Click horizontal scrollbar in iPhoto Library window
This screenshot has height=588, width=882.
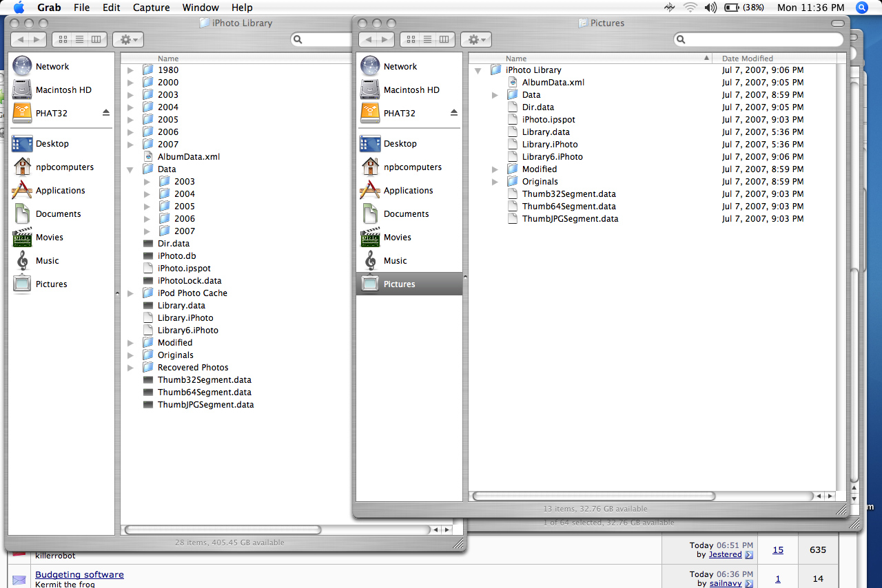point(223,529)
